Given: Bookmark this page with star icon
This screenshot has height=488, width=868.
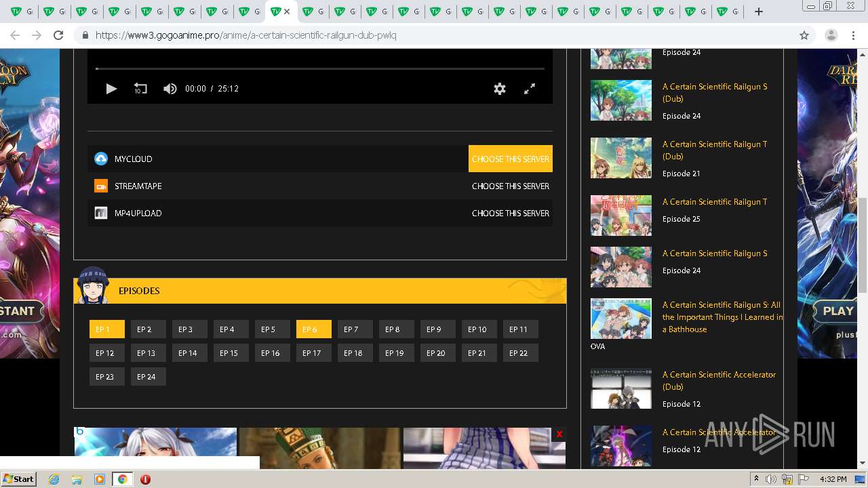Looking at the screenshot, I should point(804,35).
